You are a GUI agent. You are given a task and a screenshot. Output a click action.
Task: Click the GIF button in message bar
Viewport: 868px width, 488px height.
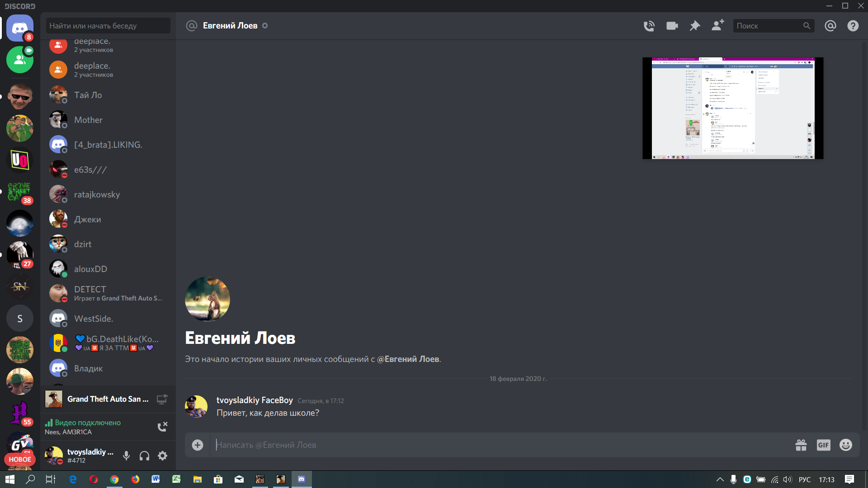click(x=823, y=445)
